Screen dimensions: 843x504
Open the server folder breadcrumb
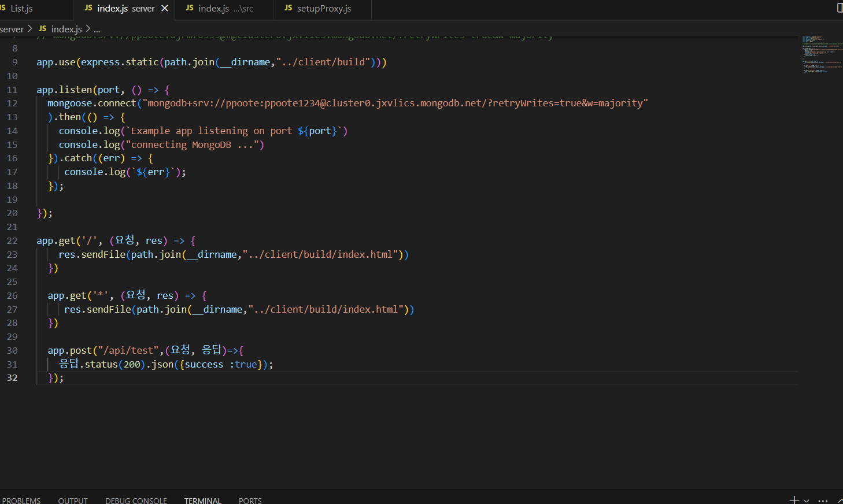coord(12,29)
